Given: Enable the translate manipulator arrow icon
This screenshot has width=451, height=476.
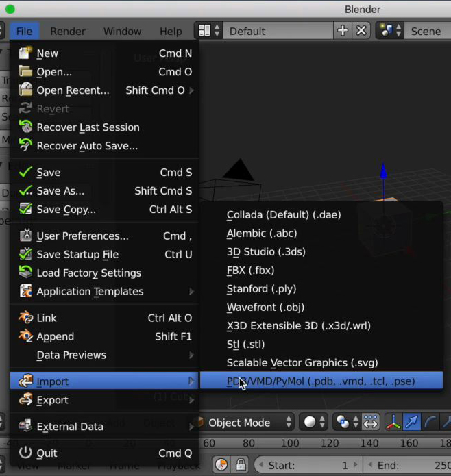Looking at the screenshot, I should [412, 422].
